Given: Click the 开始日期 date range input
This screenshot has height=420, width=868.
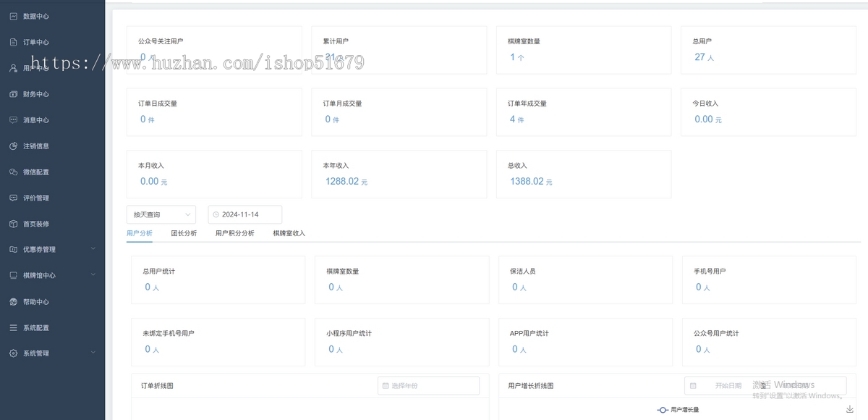Looking at the screenshot, I should click(765, 386).
